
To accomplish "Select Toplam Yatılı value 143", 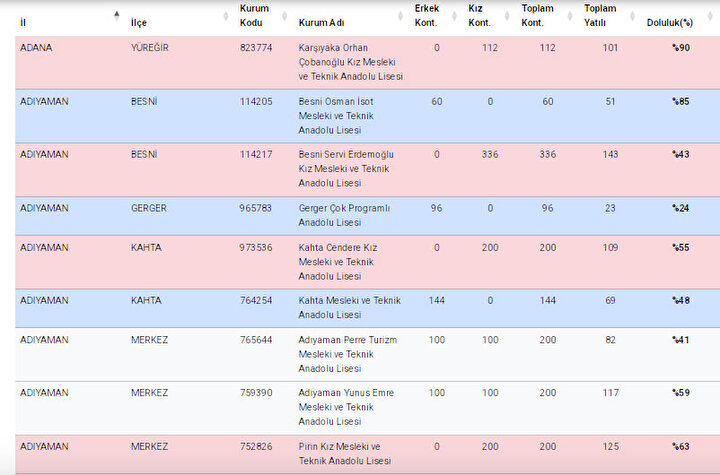I will 610,154.
